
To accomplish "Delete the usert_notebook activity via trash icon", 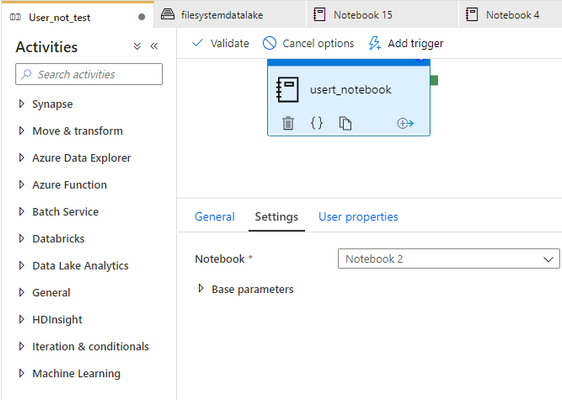I will 288,123.
